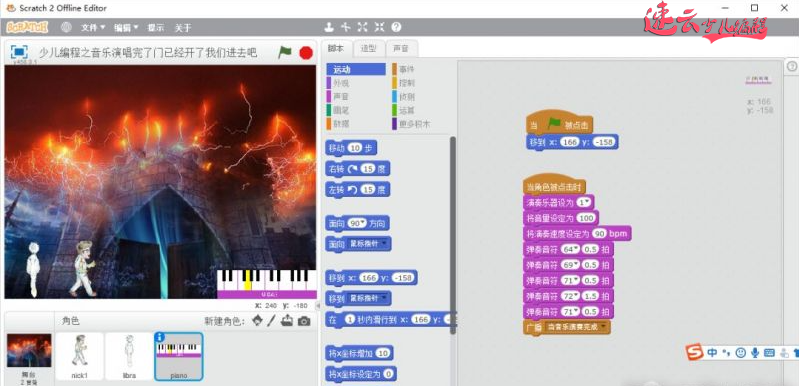799x386 pixels.
Task: Click degrees field in 右转 15 度 block
Action: click(x=367, y=169)
